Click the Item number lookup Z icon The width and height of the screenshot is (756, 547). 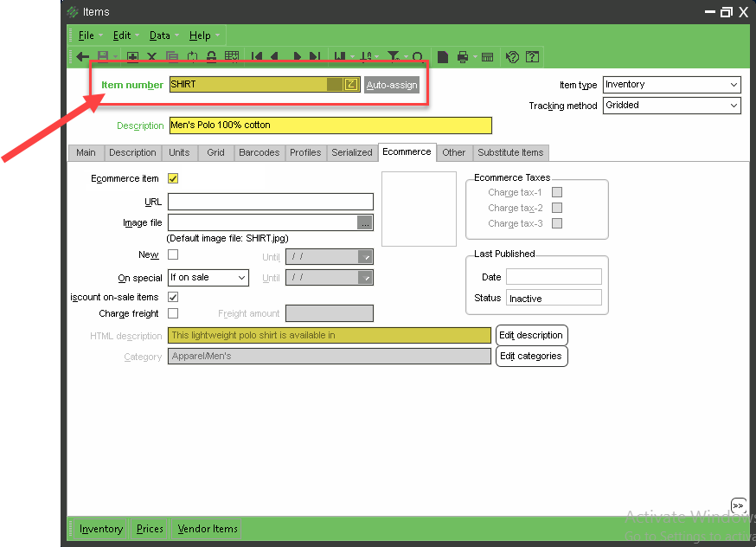pyautogui.click(x=351, y=85)
